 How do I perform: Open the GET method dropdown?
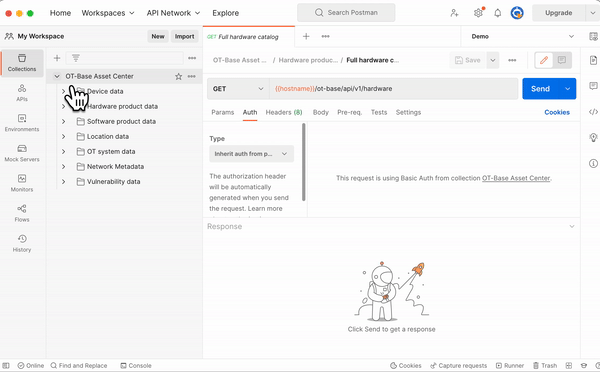[238, 89]
